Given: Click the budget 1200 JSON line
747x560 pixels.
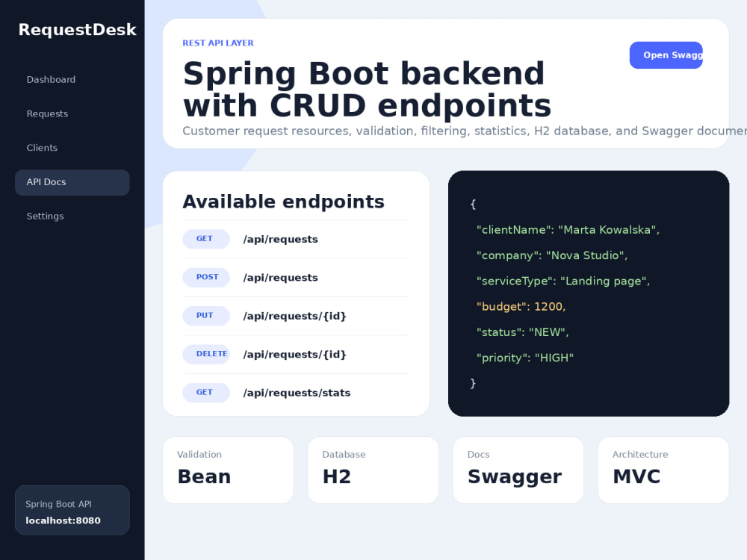Looking at the screenshot, I should pos(521,307).
